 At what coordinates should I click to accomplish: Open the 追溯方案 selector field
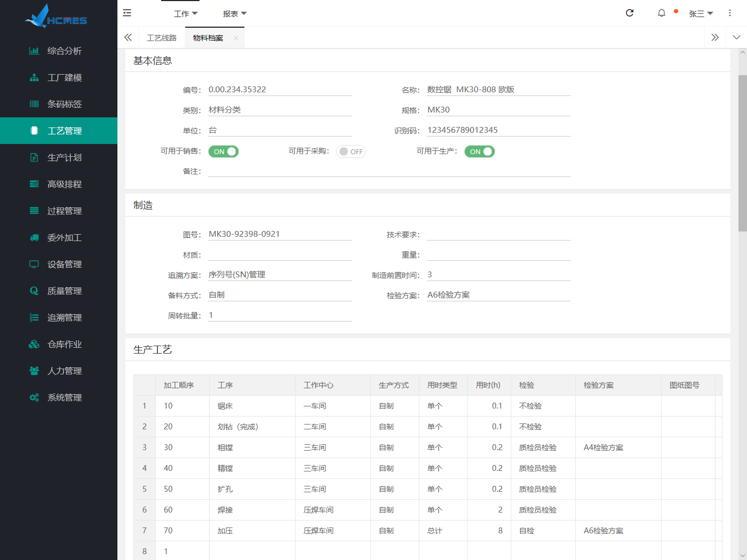(x=280, y=275)
